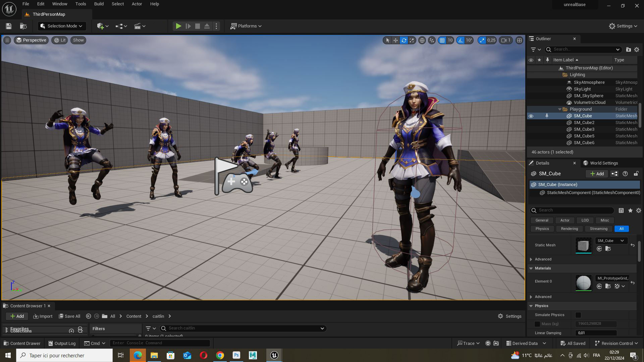The width and height of the screenshot is (644, 362).
Task: Enable Mass (kg) override checkbox
Action: tap(537, 324)
